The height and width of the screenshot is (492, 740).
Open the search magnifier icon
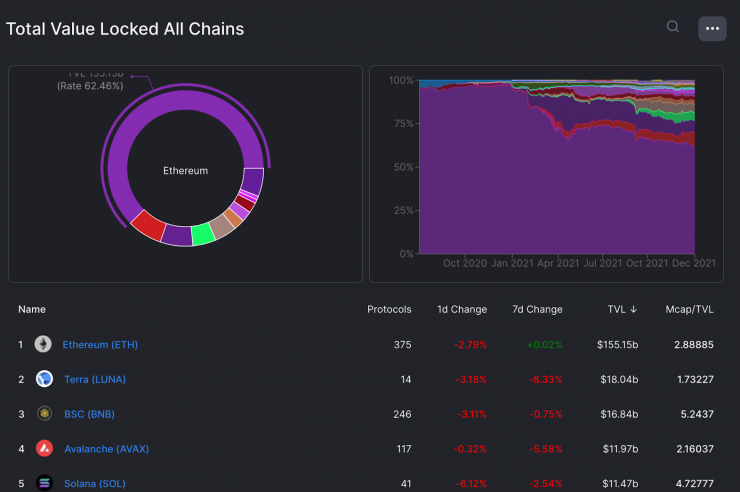(673, 26)
